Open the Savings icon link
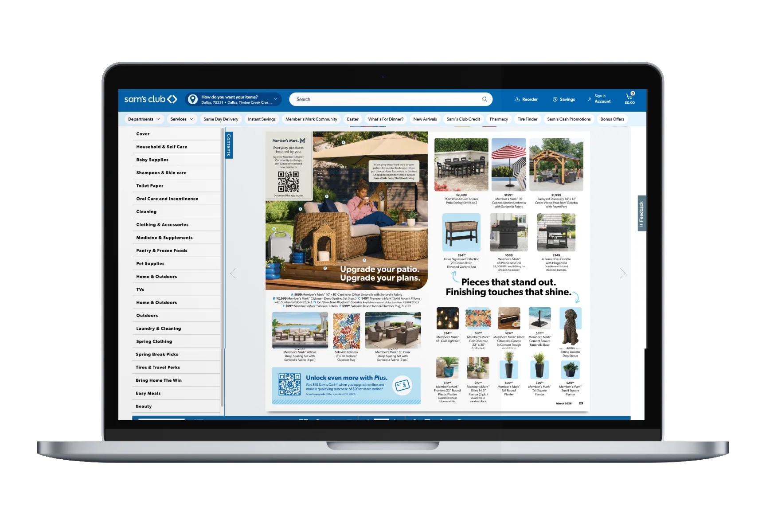766x532 pixels. 564,99
